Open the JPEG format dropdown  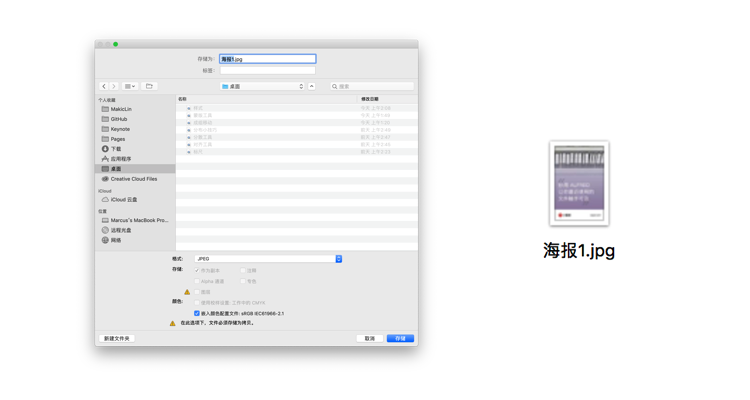coord(268,259)
